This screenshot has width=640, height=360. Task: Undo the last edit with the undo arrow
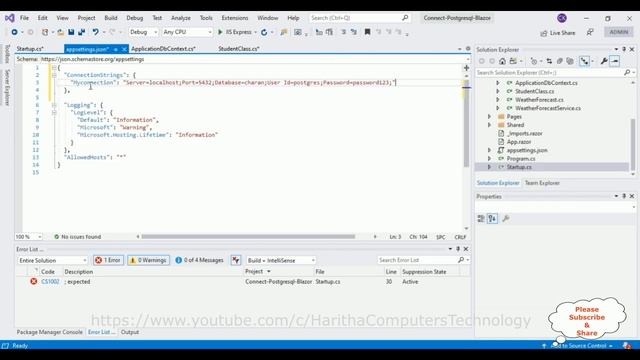tap(95, 32)
